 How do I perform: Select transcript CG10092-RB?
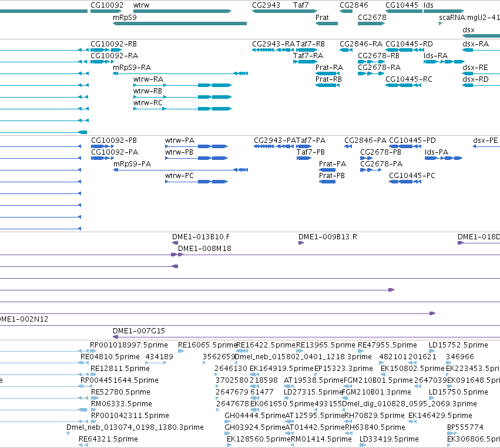click(106, 50)
